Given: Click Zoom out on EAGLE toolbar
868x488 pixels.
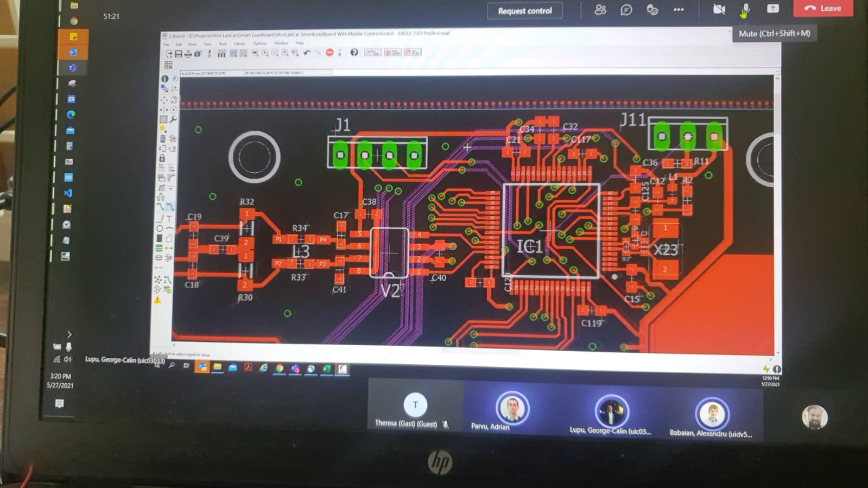Looking at the screenshot, I should (x=275, y=53).
